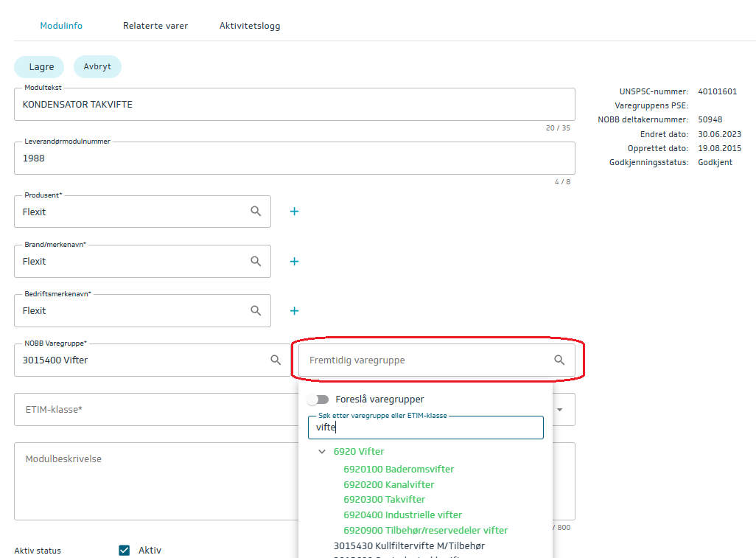Image resolution: width=756 pixels, height=558 pixels.
Task: Switch to the Relaterte varer tab
Action: [x=155, y=26]
